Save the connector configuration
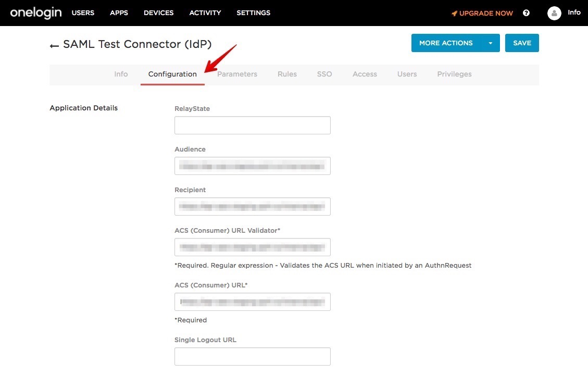Image resolution: width=588 pixels, height=376 pixels. pyautogui.click(x=522, y=43)
